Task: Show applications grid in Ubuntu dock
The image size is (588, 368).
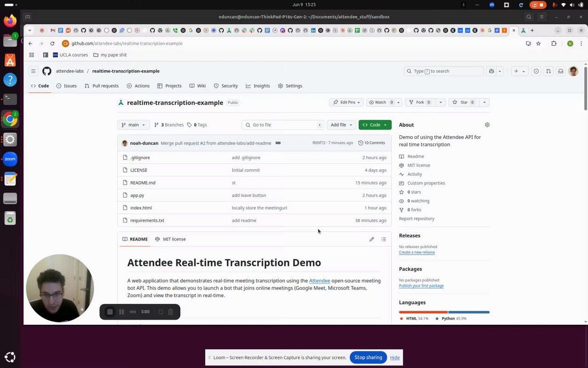Action: [x=10, y=357]
